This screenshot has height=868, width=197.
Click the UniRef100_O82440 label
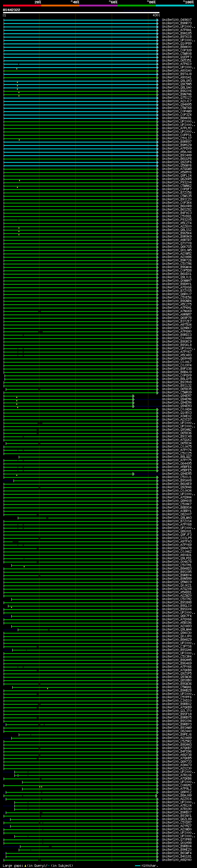coord(177,731)
